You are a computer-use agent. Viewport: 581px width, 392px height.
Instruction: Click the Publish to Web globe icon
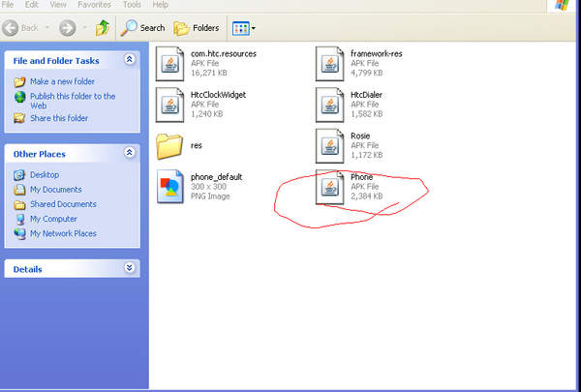point(19,97)
